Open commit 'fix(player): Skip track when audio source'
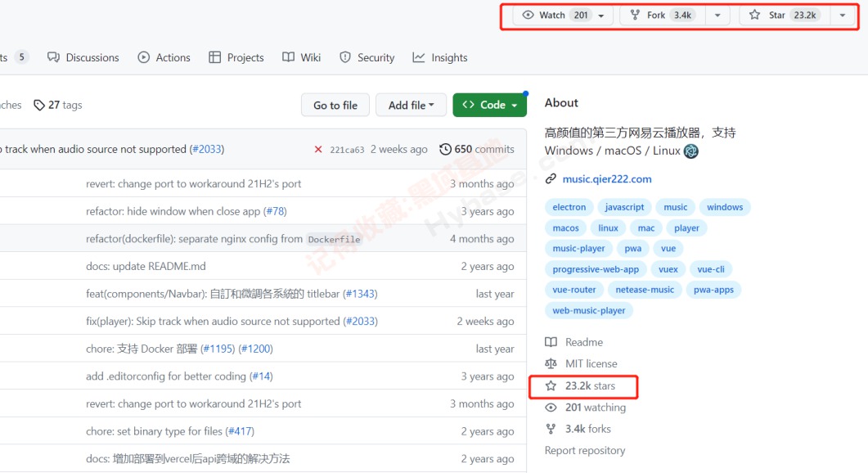 (213, 322)
